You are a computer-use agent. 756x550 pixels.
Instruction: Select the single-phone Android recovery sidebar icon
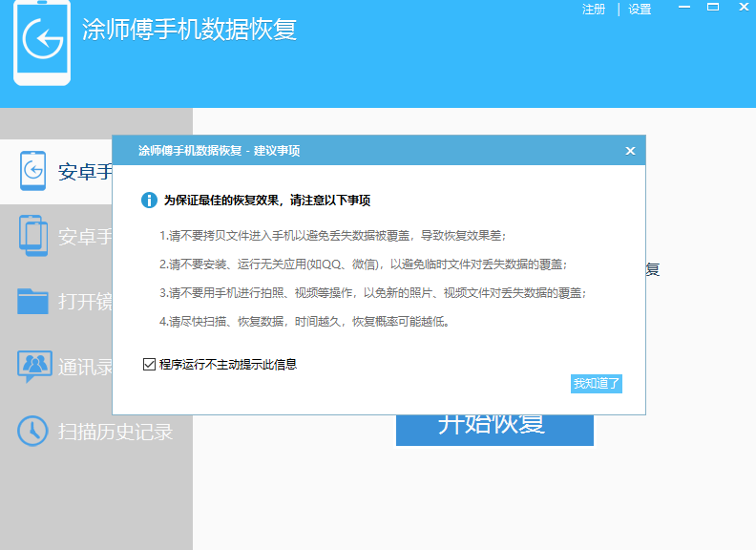click(33, 171)
